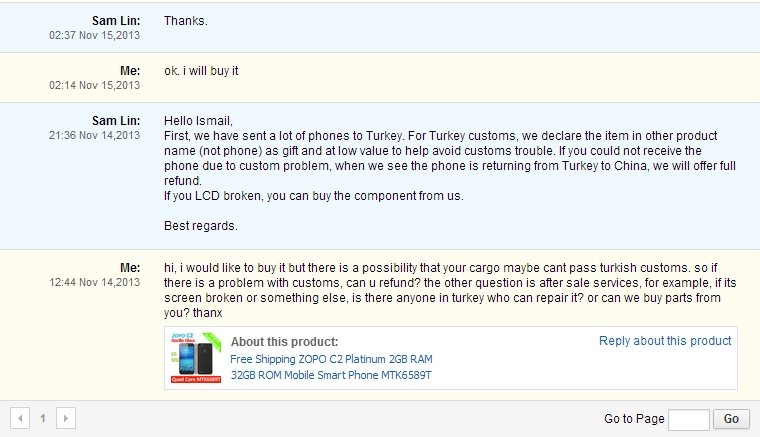Click the 12:44 Nov 14,2013 timestamp
Screen dimensions: 760x437
(x=95, y=283)
